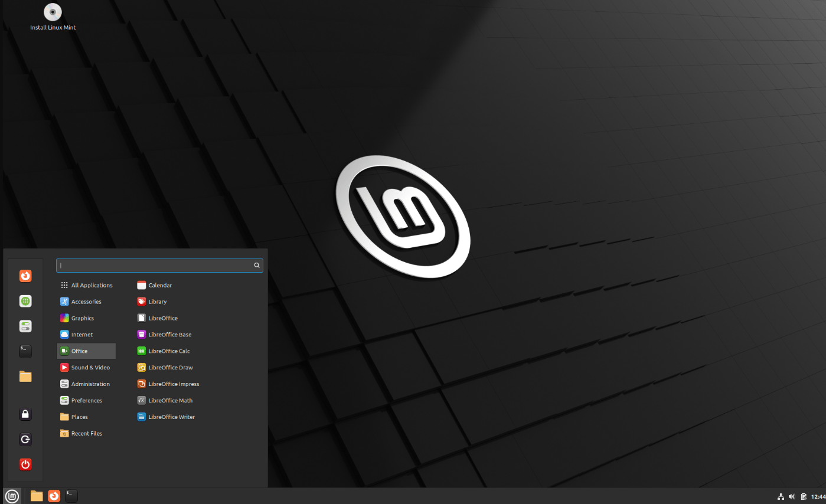826x504 pixels.
Task: Click the red Shut Down power icon
Action: point(25,464)
